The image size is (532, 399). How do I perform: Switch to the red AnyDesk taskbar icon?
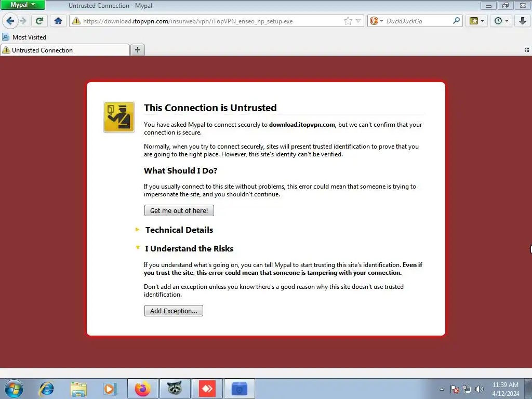(207, 389)
